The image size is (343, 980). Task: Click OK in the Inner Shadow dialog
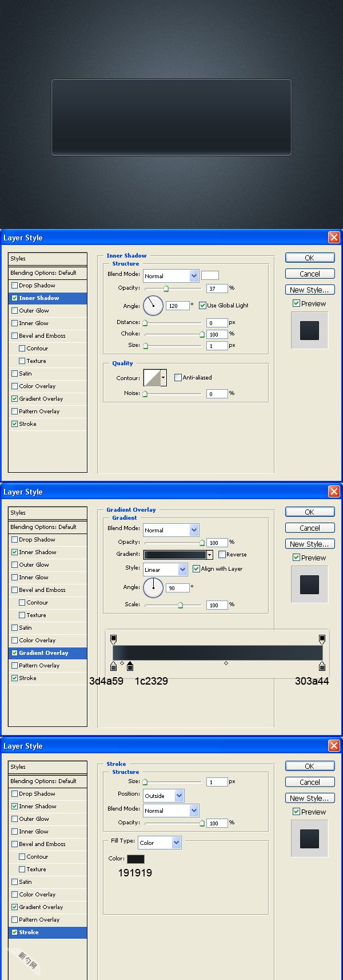(x=310, y=258)
